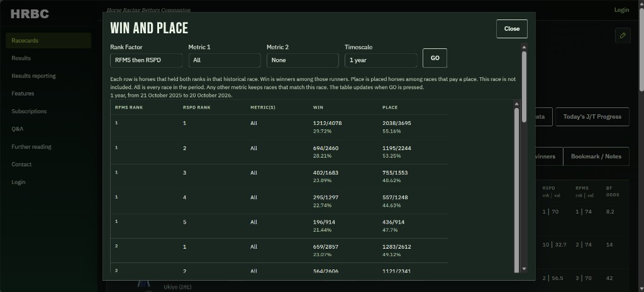Click the PLACE column header
The image size is (644, 292).
point(390,107)
